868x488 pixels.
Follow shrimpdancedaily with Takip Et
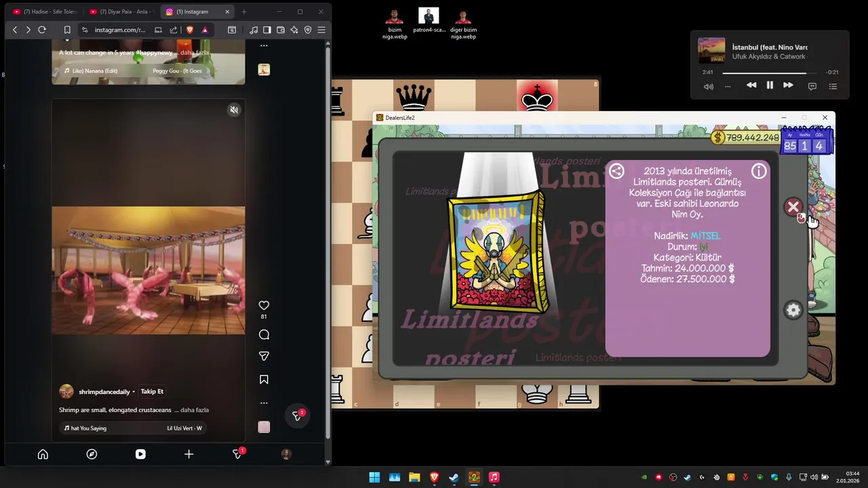152,392
